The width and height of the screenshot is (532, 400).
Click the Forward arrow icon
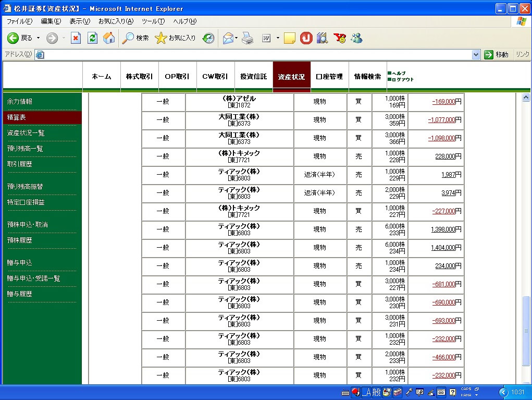(52, 38)
